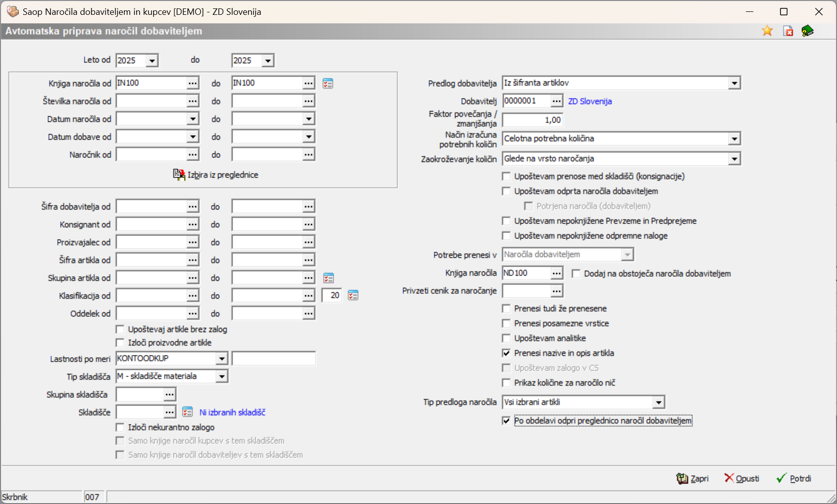The height and width of the screenshot is (504, 837).
Task: Open lookup for Naročnik od field
Action: 193,154
